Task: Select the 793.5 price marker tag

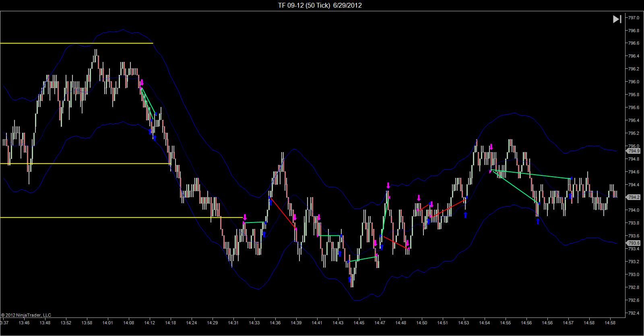Action: click(x=634, y=243)
